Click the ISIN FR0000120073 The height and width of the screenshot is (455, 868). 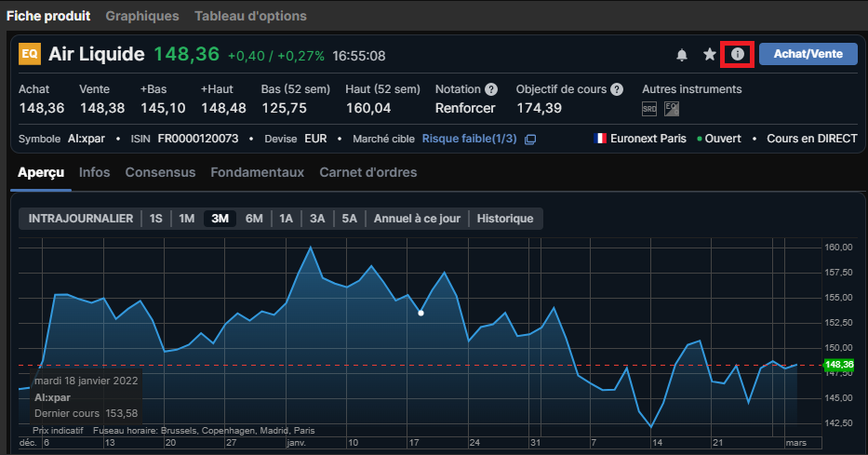click(198, 139)
